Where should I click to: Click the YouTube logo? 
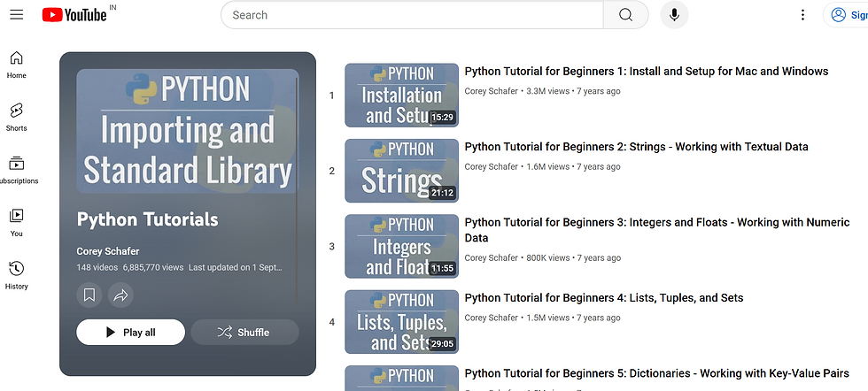(74, 14)
